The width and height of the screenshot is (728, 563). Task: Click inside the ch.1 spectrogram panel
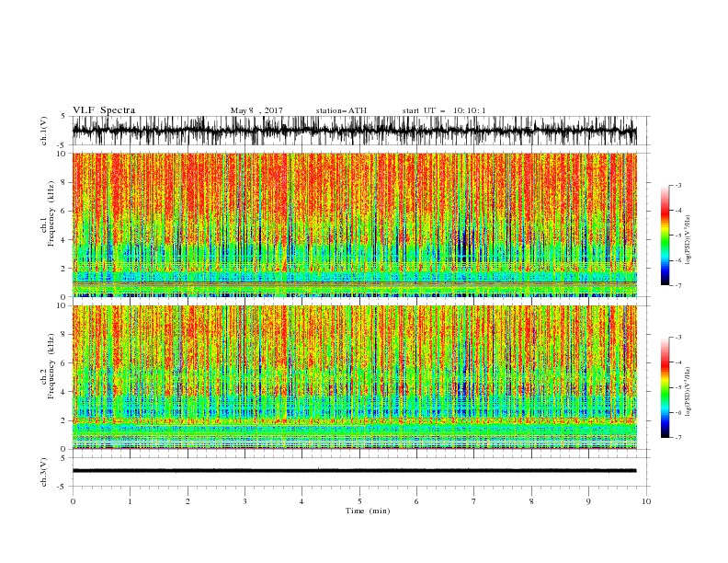coord(354,224)
